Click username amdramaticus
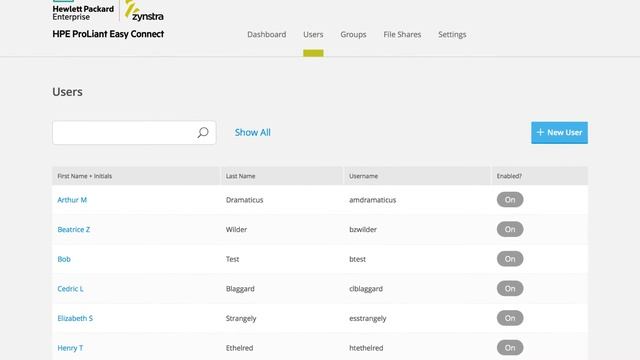 pos(373,200)
